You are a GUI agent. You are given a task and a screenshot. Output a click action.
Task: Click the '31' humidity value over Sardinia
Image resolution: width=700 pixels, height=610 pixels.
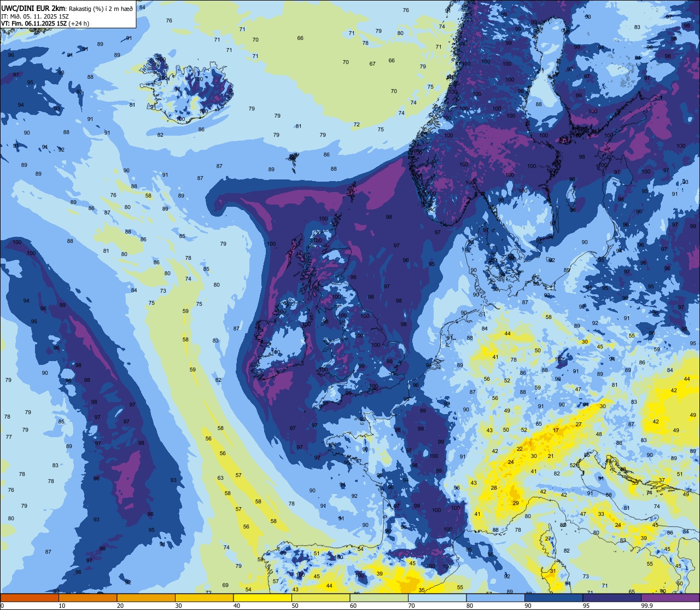tap(553, 571)
